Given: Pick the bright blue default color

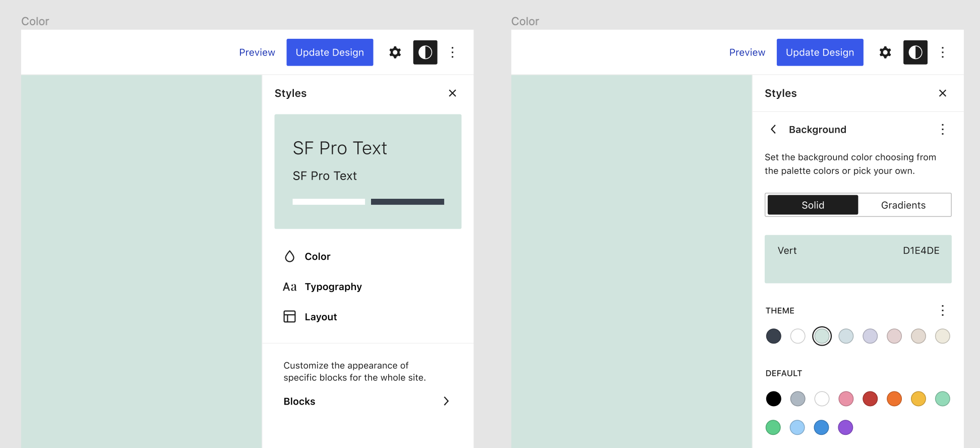Looking at the screenshot, I should (x=821, y=427).
